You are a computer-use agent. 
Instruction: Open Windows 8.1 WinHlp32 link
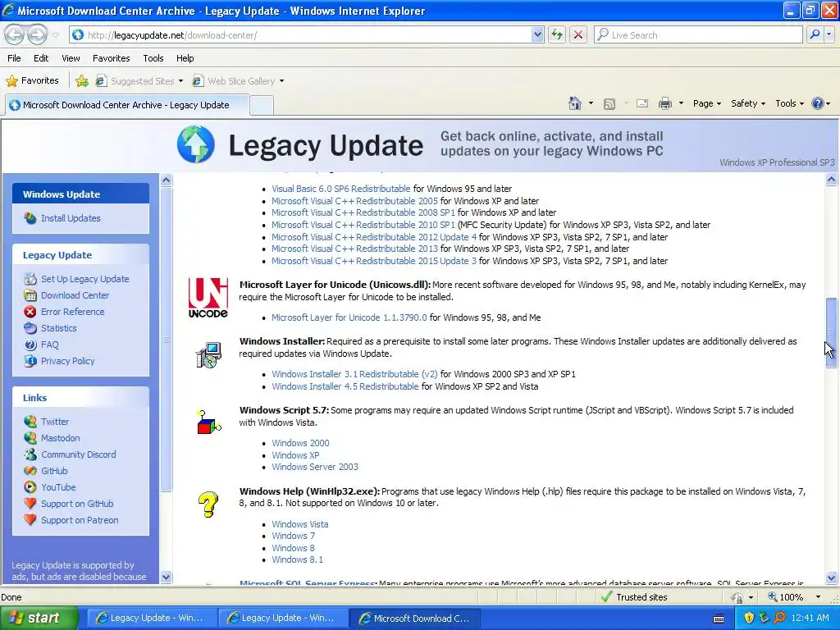point(297,559)
